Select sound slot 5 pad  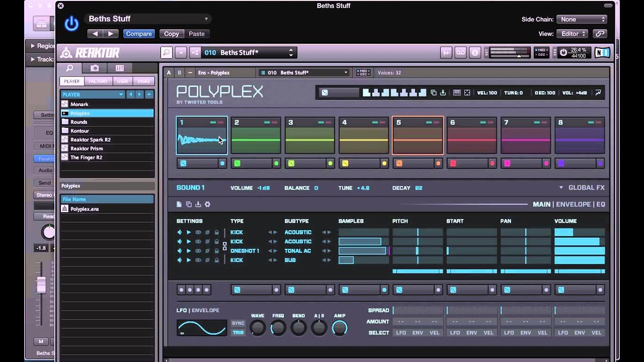pyautogui.click(x=418, y=136)
